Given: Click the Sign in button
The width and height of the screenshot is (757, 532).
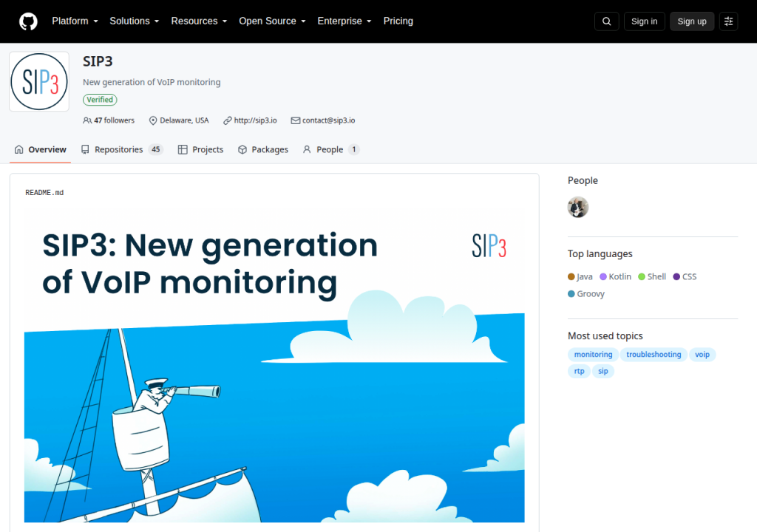Looking at the screenshot, I should click(x=644, y=21).
